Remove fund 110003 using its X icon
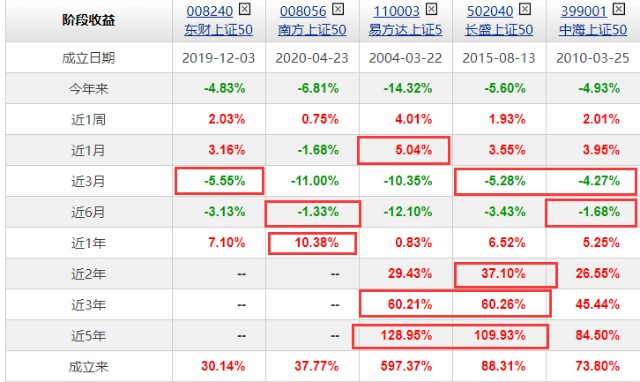 [x=431, y=9]
